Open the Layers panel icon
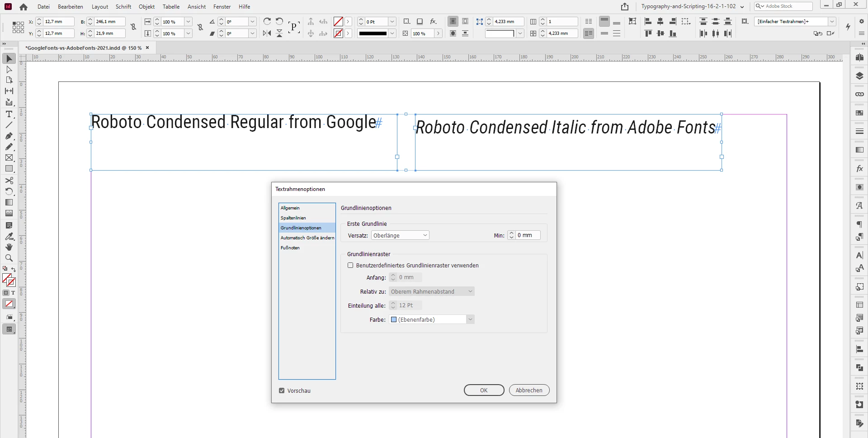 click(859, 76)
